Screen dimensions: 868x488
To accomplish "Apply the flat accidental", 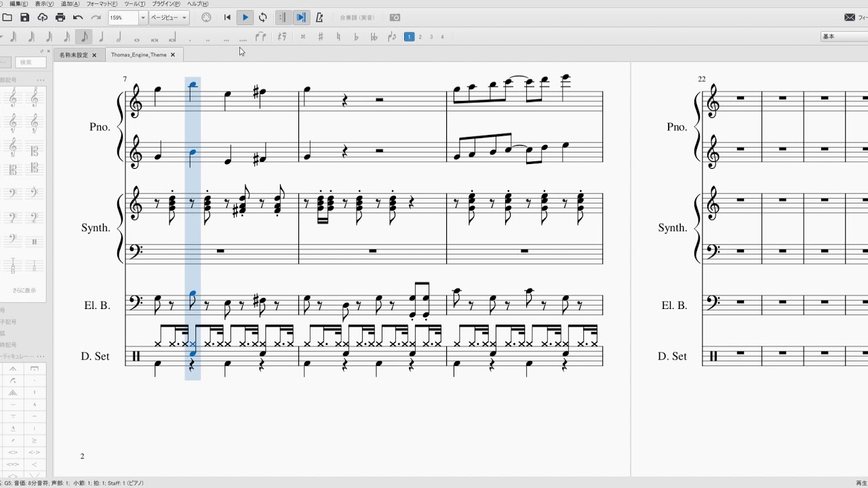I will [356, 37].
